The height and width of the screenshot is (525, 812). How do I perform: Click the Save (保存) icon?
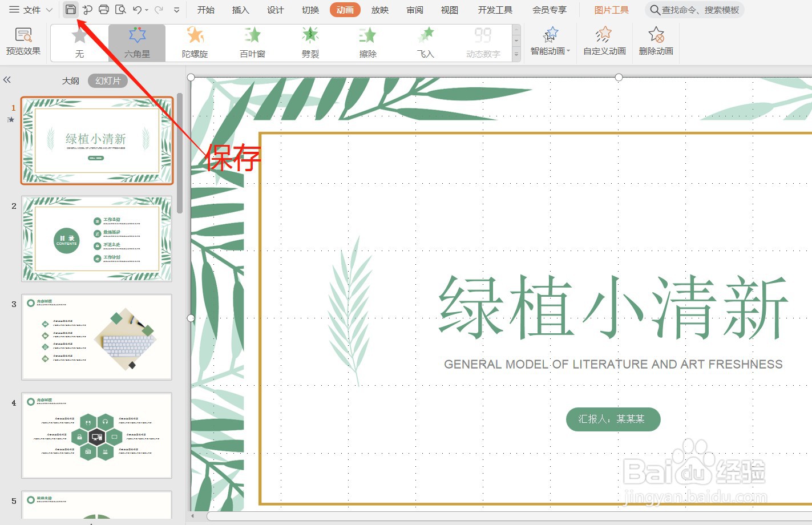point(71,9)
